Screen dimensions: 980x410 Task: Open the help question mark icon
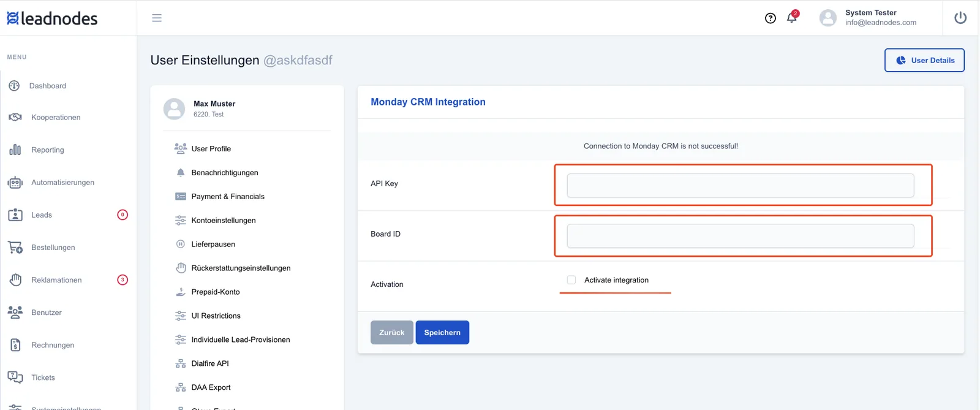pyautogui.click(x=771, y=18)
